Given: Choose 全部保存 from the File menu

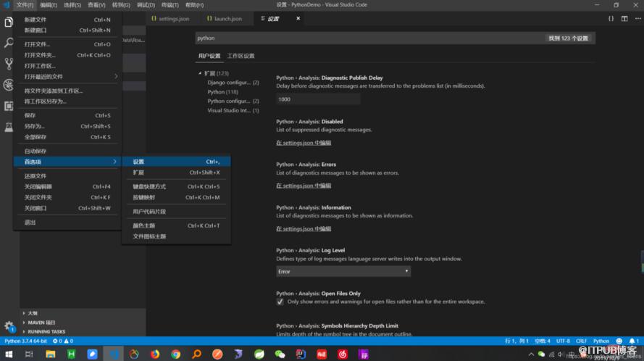Looking at the screenshot, I should pyautogui.click(x=68, y=137).
